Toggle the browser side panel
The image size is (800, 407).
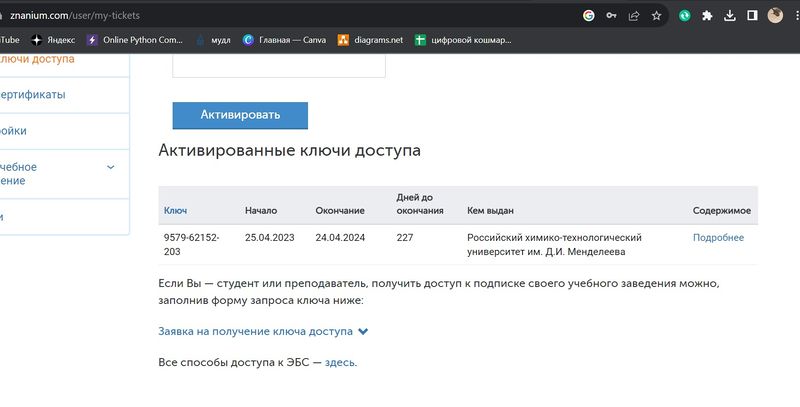tap(752, 16)
